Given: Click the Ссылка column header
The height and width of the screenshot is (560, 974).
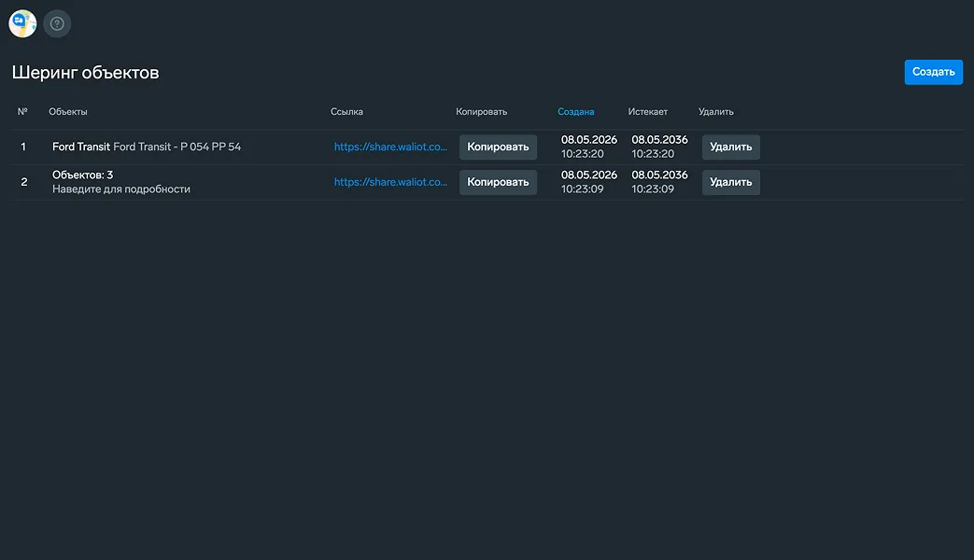Looking at the screenshot, I should [346, 112].
